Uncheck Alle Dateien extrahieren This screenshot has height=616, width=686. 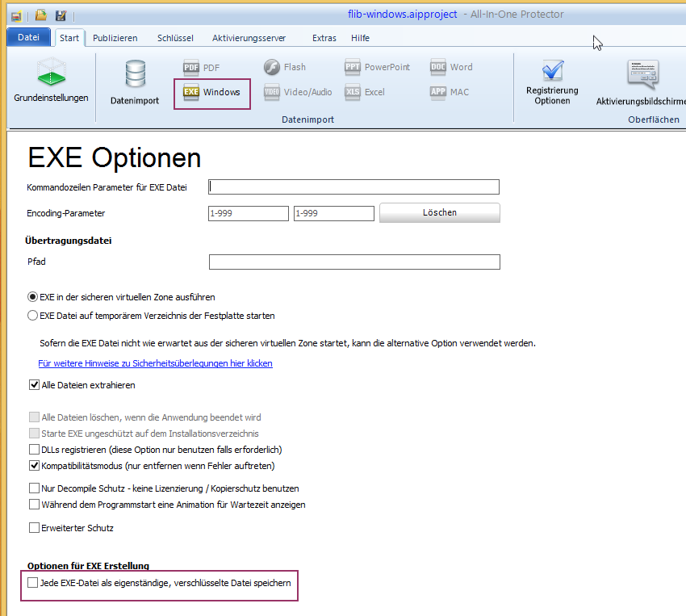coord(34,386)
